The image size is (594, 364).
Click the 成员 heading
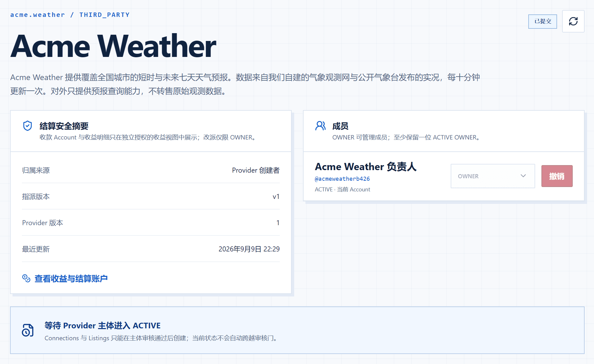click(x=340, y=126)
